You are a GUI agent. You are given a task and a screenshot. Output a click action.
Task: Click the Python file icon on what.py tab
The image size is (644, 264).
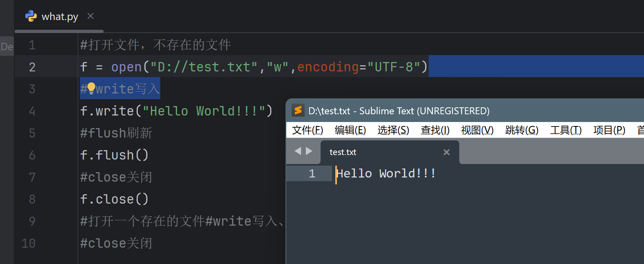point(31,16)
